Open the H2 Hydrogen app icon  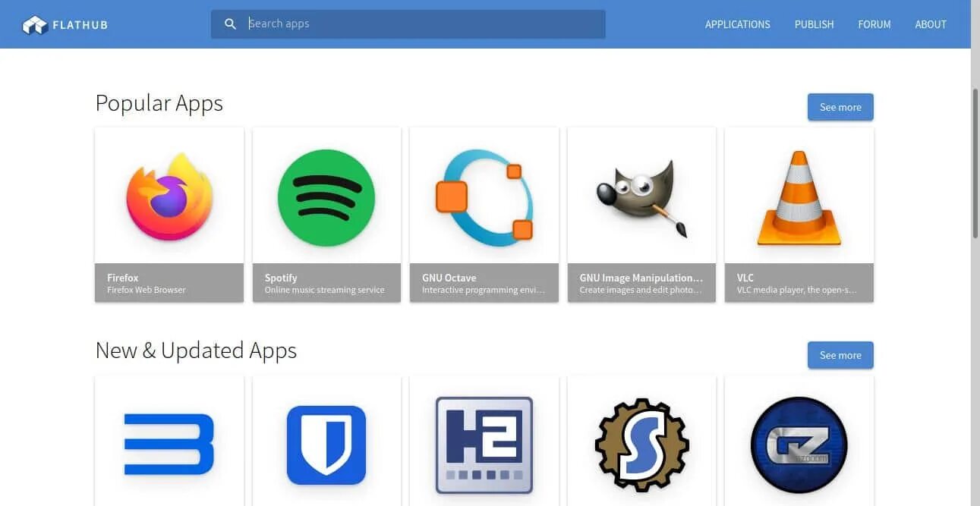(484, 445)
